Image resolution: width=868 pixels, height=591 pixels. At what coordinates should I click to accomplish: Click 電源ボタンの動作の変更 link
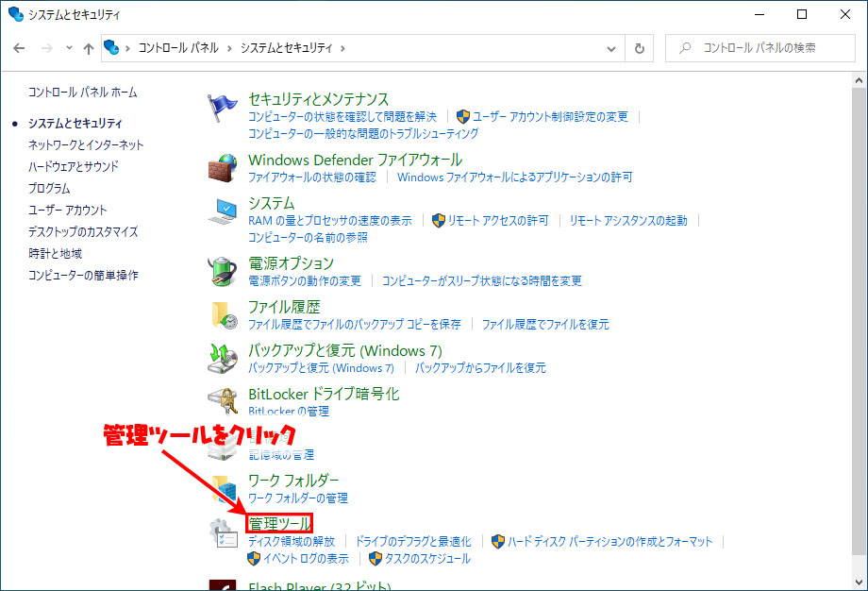(x=305, y=280)
